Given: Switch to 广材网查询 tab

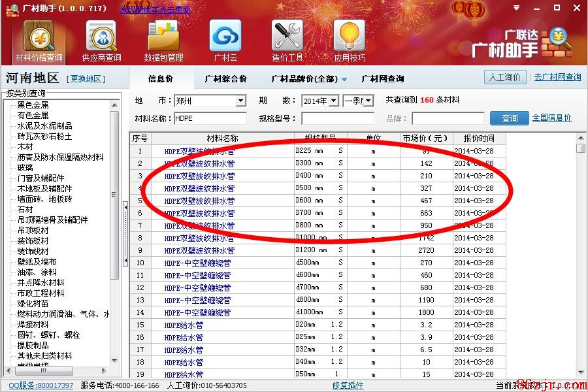Looking at the screenshot, I should 383,79.
